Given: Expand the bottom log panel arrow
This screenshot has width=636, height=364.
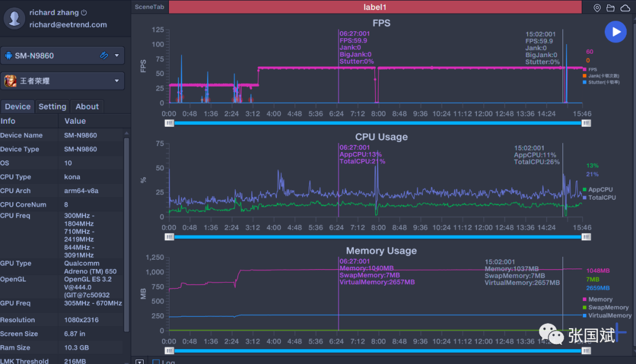Looking at the screenshot, I should tap(140, 362).
